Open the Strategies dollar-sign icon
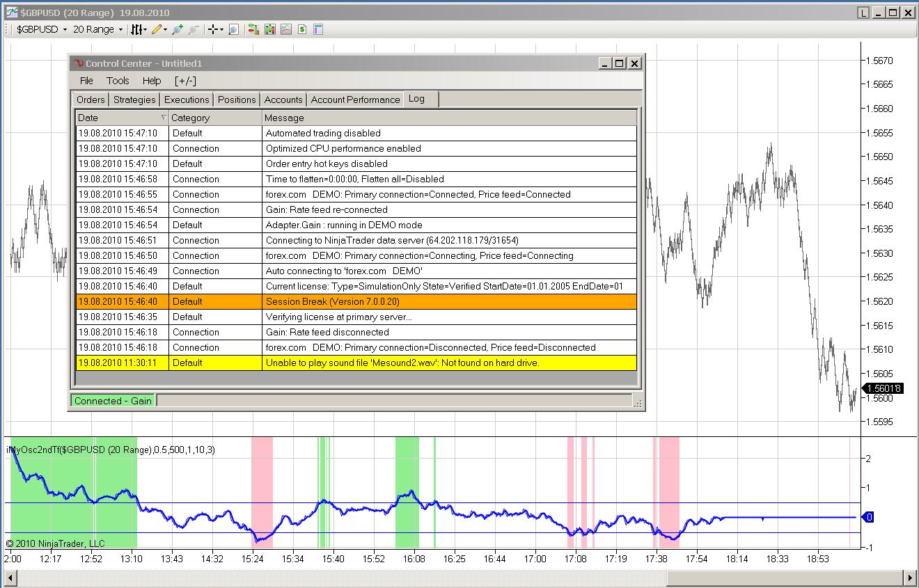919x588 pixels. click(x=302, y=29)
